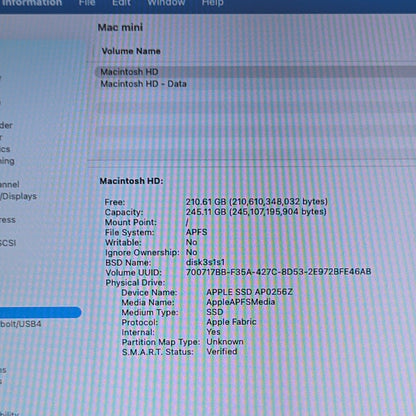The image size is (416, 416).
Task: Select the highlighted Storage sidebar item
Action: click(40, 312)
